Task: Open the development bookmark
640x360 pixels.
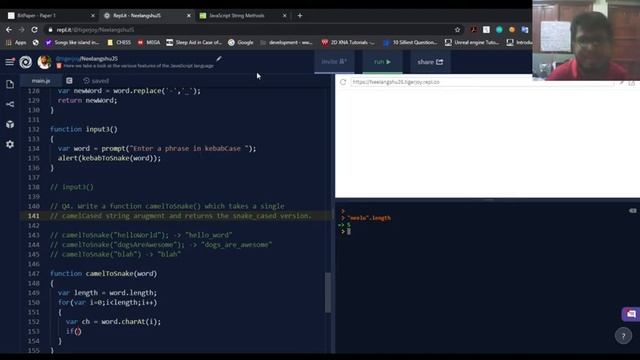Action: pos(286,42)
